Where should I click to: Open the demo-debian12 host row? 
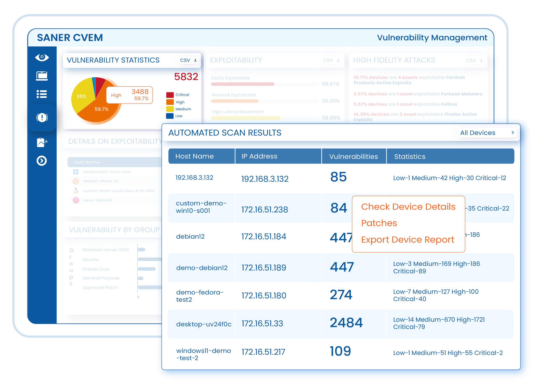click(x=202, y=268)
